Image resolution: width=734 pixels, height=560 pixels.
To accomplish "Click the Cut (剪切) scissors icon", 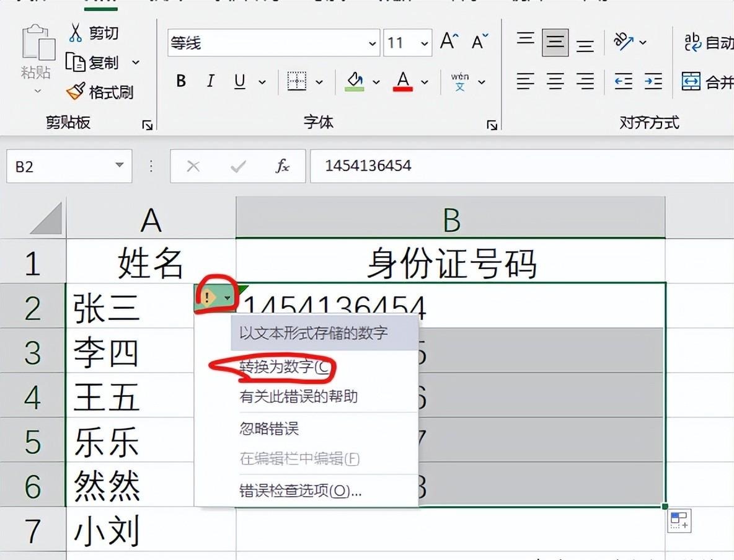I will (75, 33).
